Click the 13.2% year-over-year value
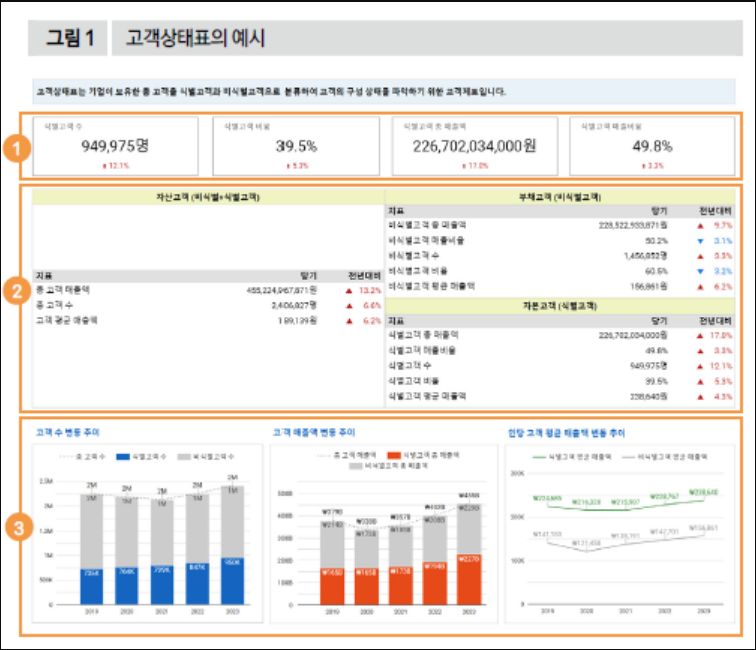 pos(370,290)
